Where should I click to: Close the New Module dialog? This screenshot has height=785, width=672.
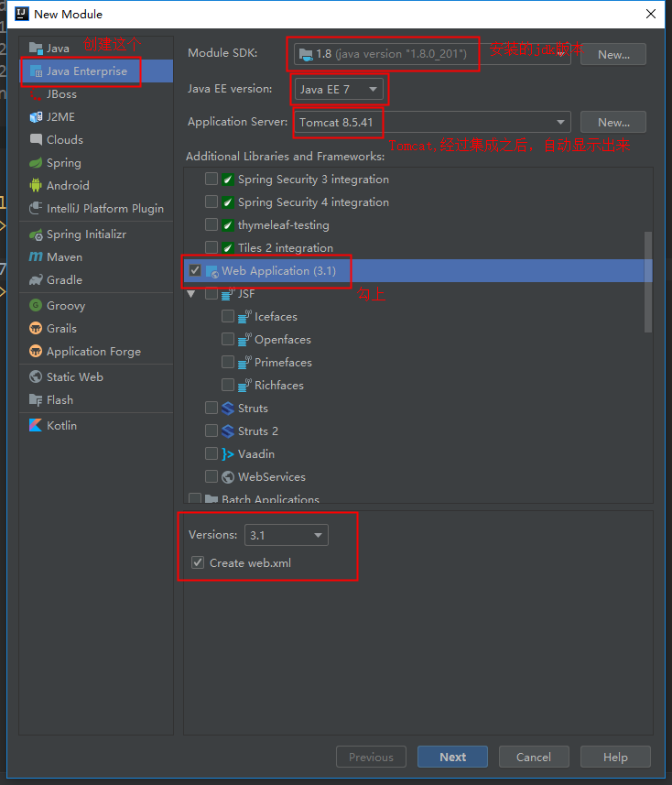coord(650,14)
